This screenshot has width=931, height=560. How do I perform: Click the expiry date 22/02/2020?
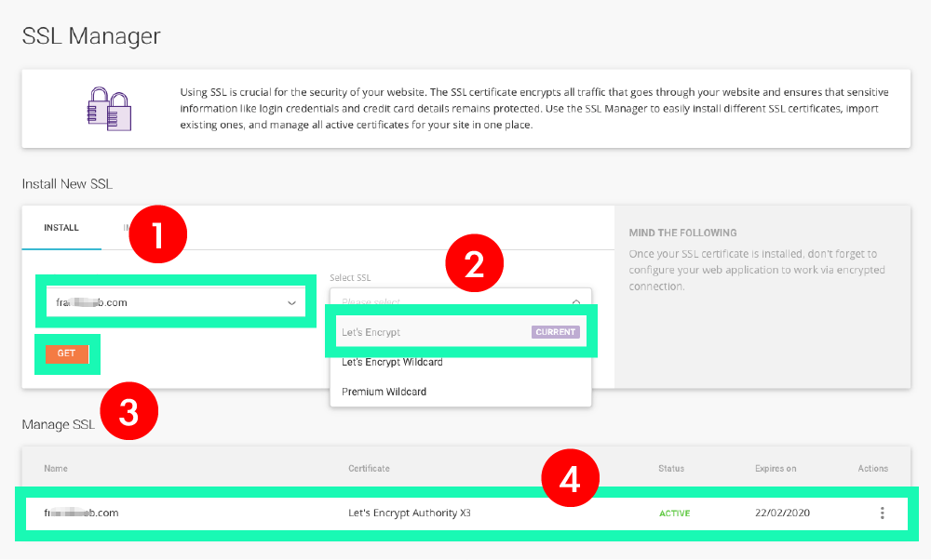[782, 513]
